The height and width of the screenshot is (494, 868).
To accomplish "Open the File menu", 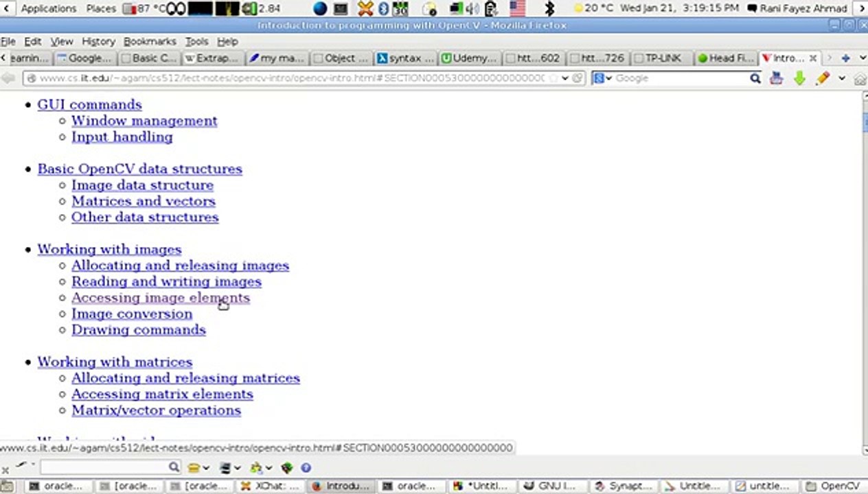I will tap(8, 41).
